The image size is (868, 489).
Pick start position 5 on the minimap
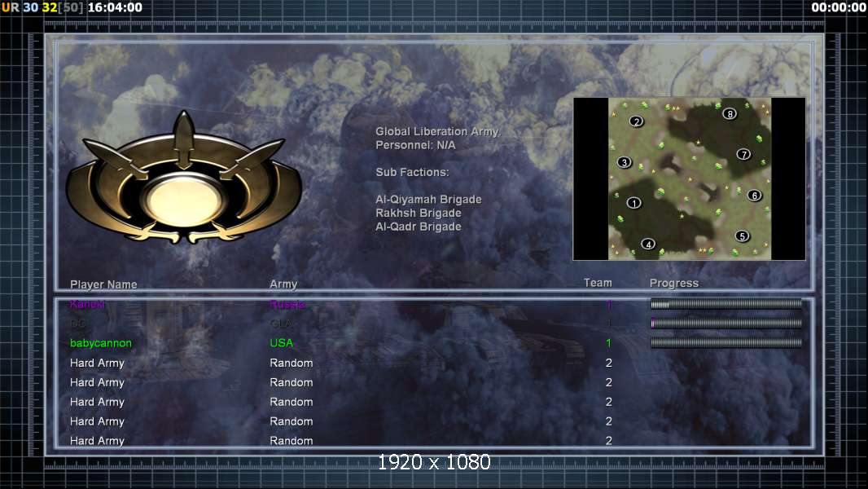743,236
